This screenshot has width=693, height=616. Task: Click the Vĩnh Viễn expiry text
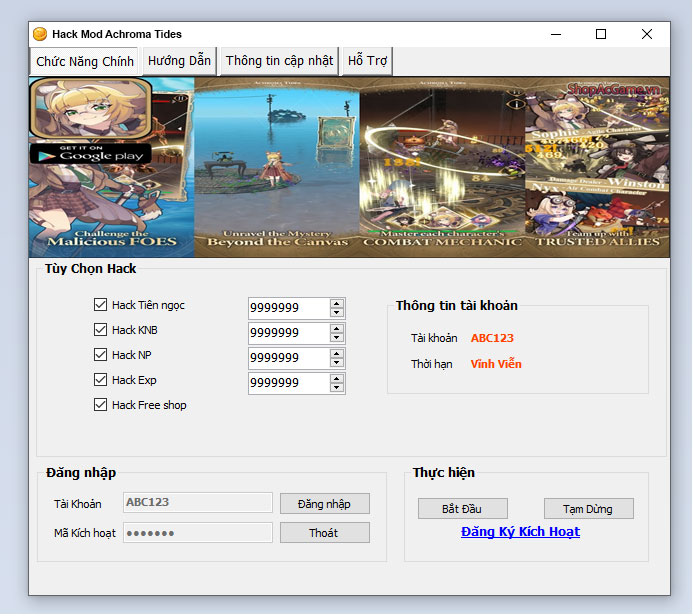pyautogui.click(x=496, y=364)
